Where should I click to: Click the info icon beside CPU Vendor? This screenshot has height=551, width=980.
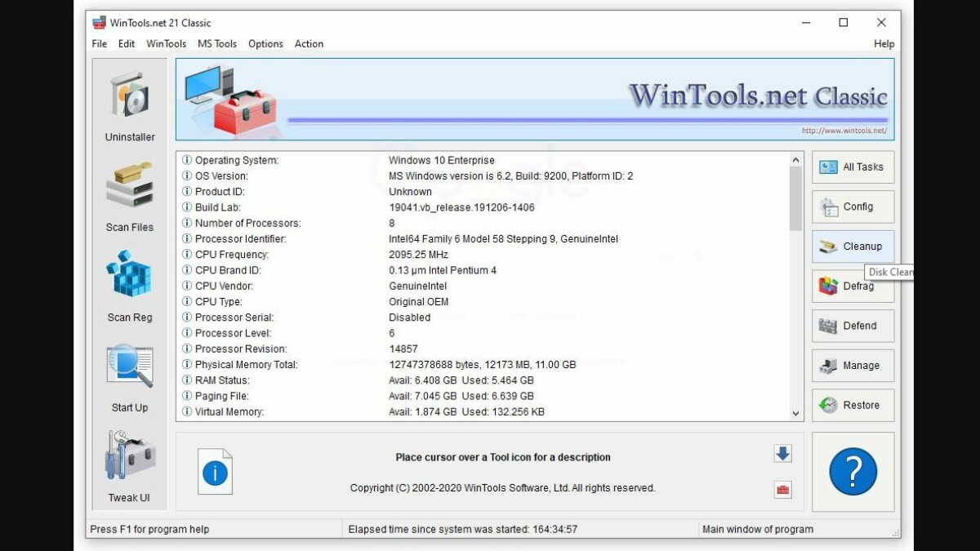coord(187,286)
